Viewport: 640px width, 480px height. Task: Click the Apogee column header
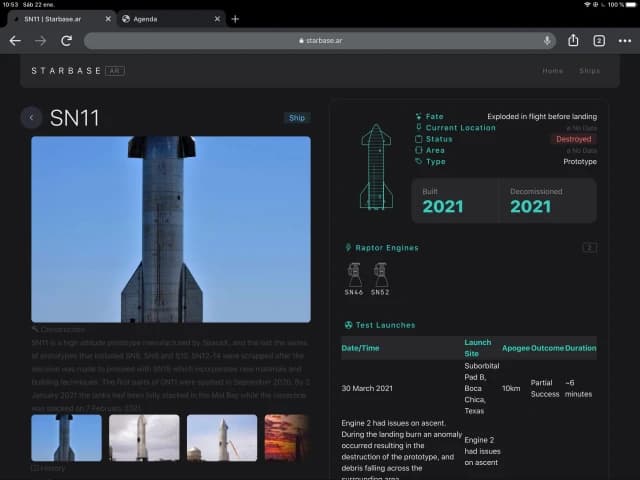(516, 348)
